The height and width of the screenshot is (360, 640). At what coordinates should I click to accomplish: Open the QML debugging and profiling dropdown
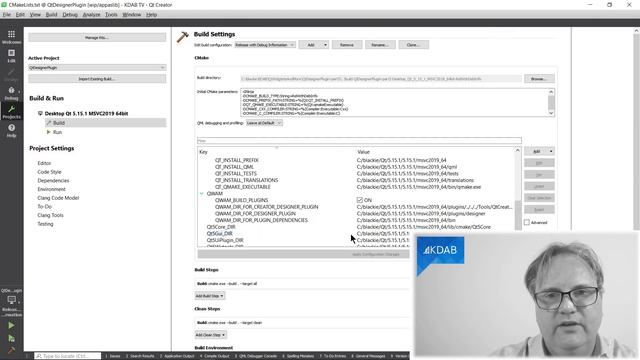264,123
